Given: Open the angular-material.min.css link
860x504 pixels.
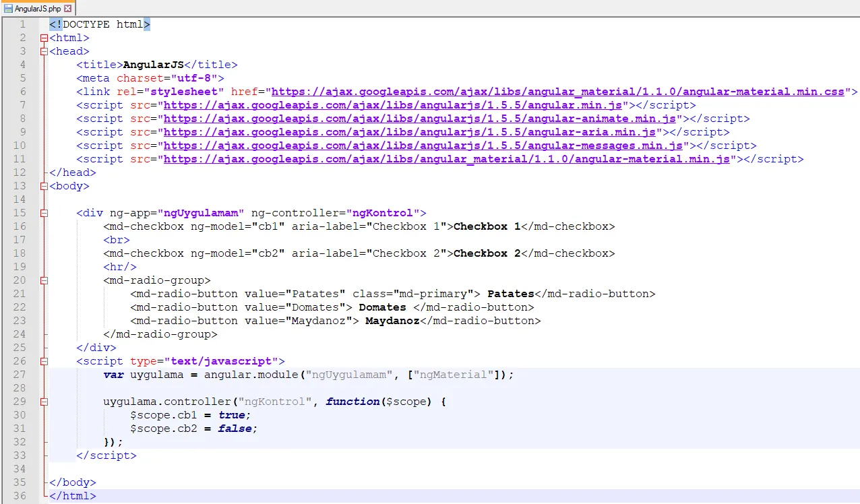Looking at the screenshot, I should coord(558,92).
